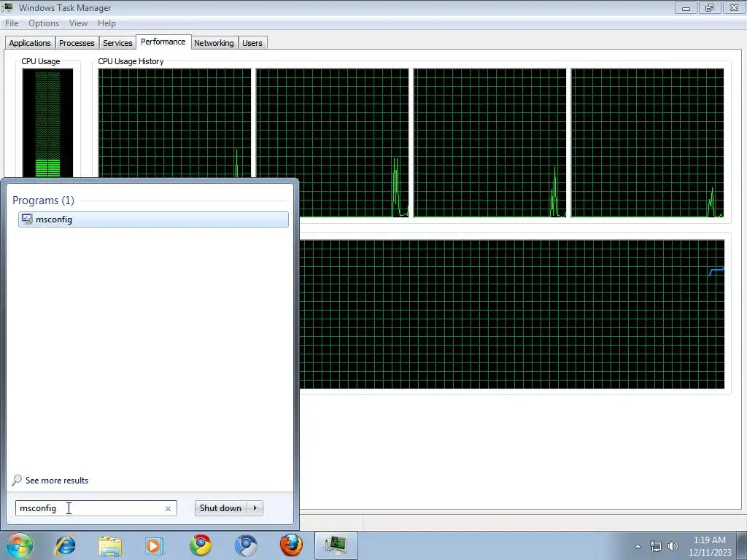Click the CPU Usage meter gauge

point(47,122)
